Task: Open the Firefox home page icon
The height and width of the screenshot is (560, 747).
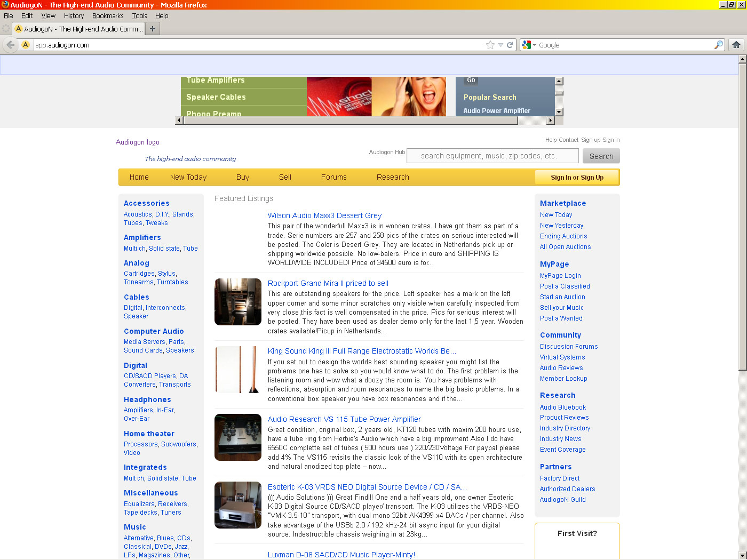Action: [x=736, y=45]
